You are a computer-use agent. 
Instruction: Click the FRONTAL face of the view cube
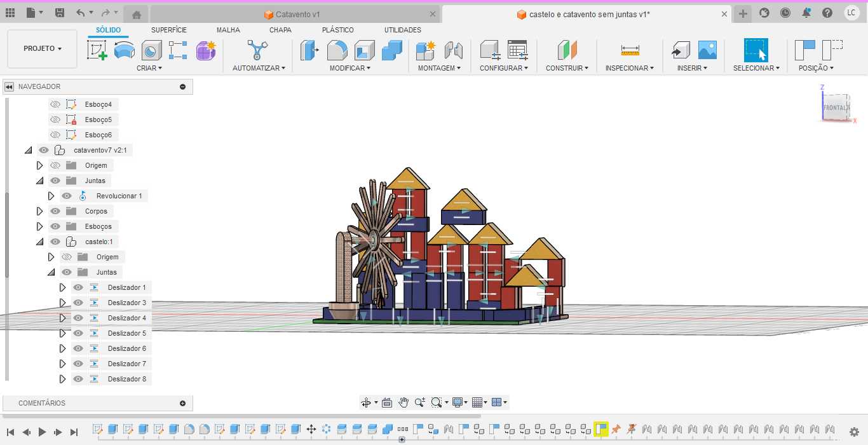point(835,107)
